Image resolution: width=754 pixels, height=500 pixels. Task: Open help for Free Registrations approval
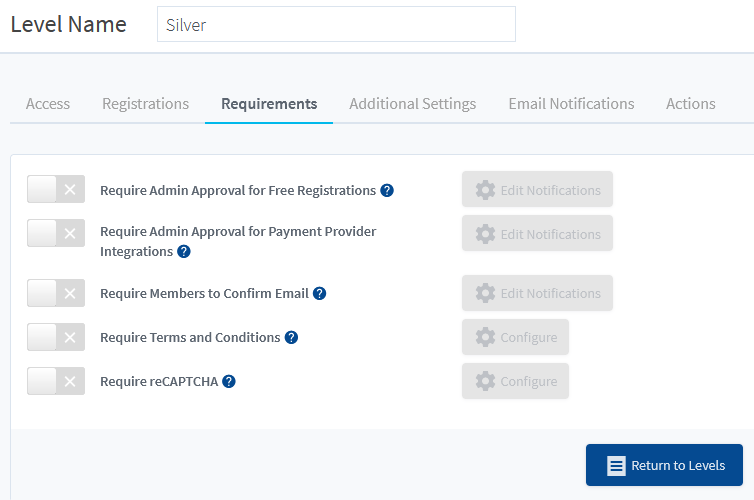(387, 190)
